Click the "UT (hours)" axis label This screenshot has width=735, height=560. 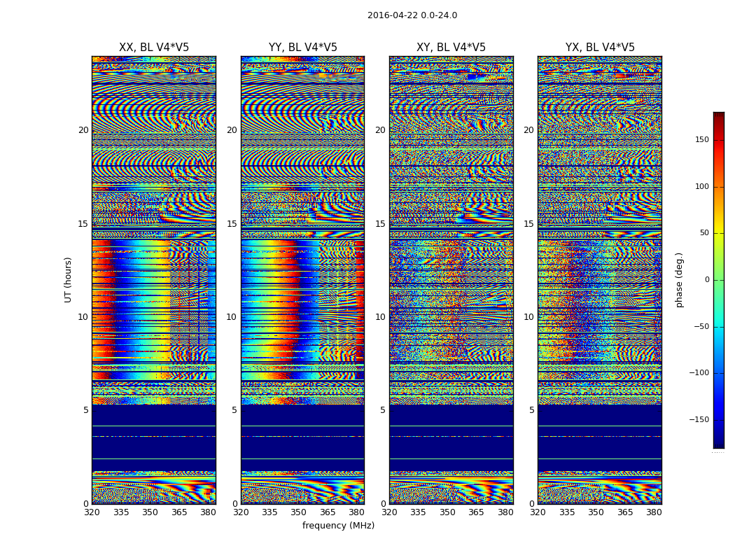click(x=68, y=280)
